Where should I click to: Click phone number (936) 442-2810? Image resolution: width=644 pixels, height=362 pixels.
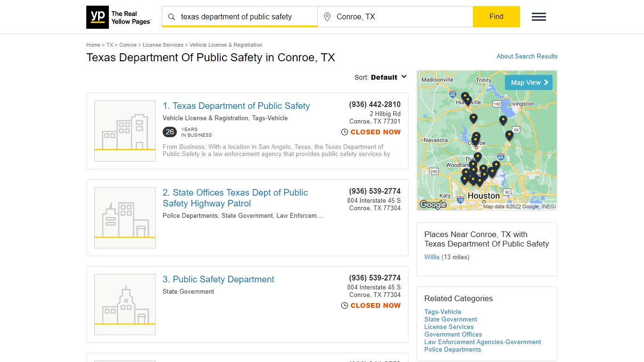(375, 105)
